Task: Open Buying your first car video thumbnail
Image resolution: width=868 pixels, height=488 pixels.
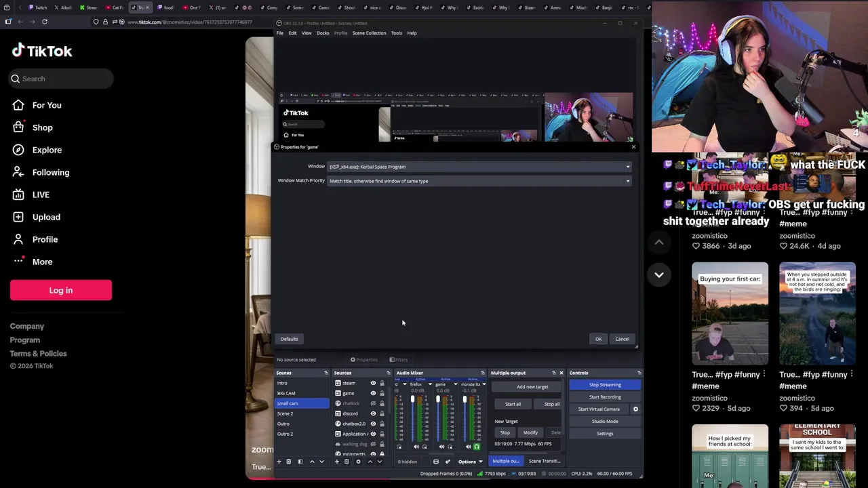Action: tap(730, 313)
